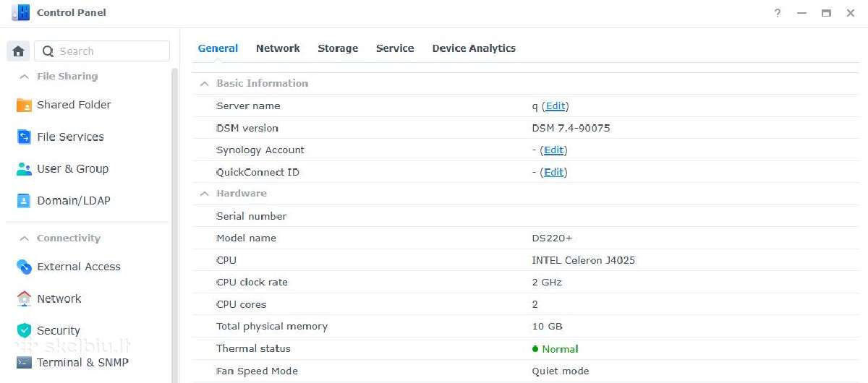Screen dimensions: 868x383
Task: Click the Quiet mode fan speed value
Action: [x=560, y=371]
